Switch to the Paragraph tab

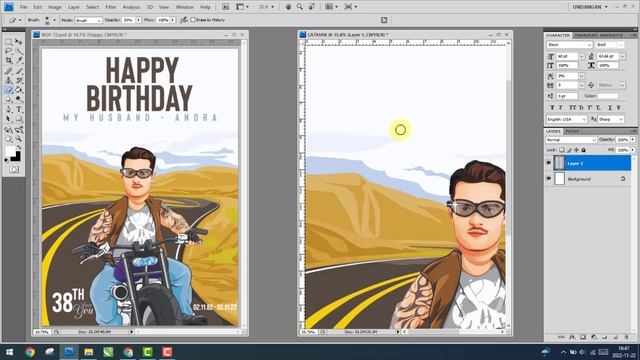(587, 36)
